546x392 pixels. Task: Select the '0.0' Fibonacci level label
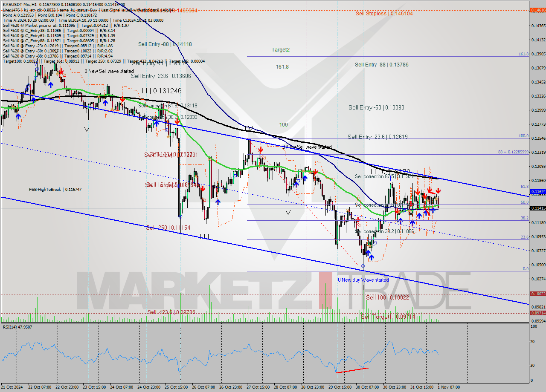[x=526, y=269]
